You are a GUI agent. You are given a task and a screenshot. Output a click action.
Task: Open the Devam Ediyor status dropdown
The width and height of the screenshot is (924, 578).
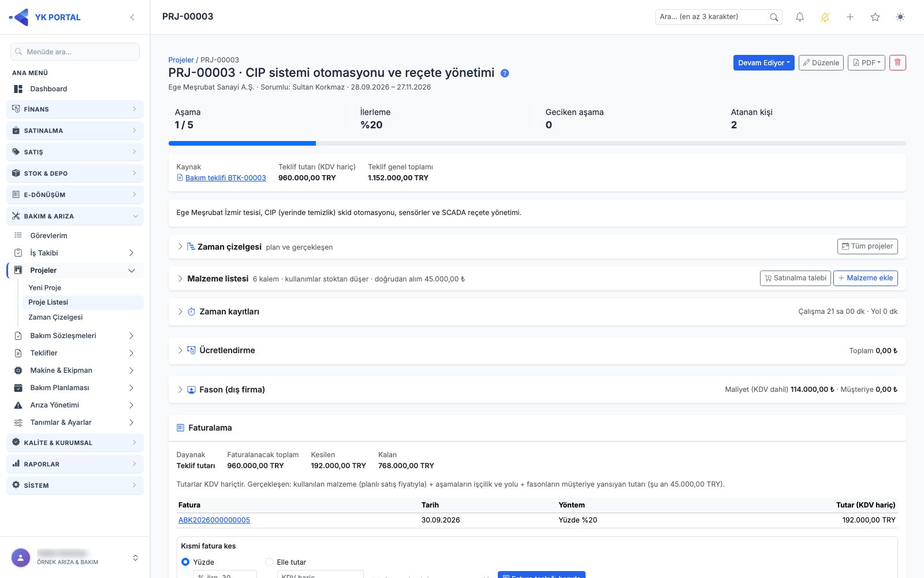(764, 62)
